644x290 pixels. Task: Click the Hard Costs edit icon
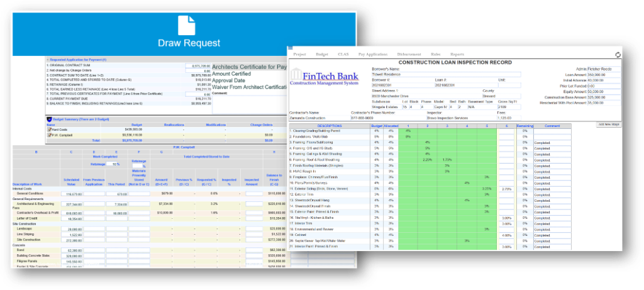48,128
